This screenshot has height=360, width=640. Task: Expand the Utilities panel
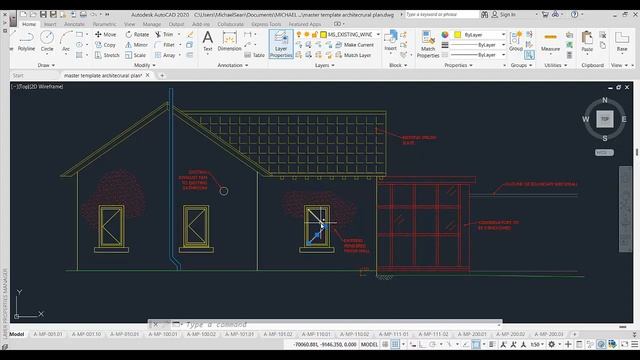(x=555, y=65)
